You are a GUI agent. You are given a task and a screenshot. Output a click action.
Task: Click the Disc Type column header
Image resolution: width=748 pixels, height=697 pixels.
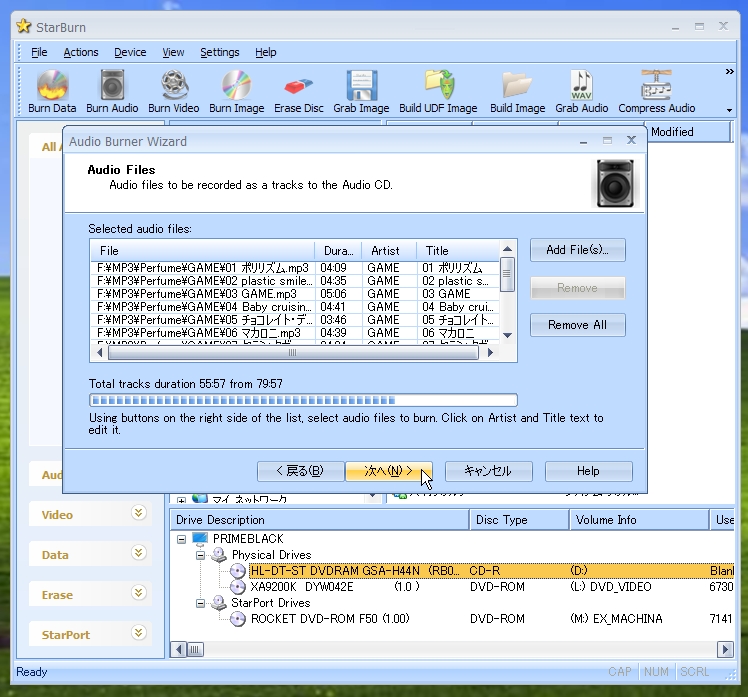click(x=519, y=520)
